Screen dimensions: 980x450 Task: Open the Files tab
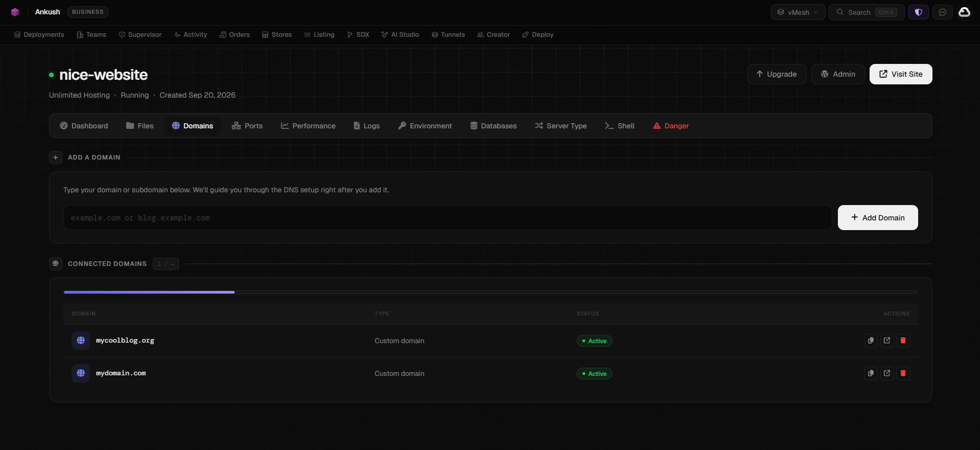pyautogui.click(x=140, y=126)
